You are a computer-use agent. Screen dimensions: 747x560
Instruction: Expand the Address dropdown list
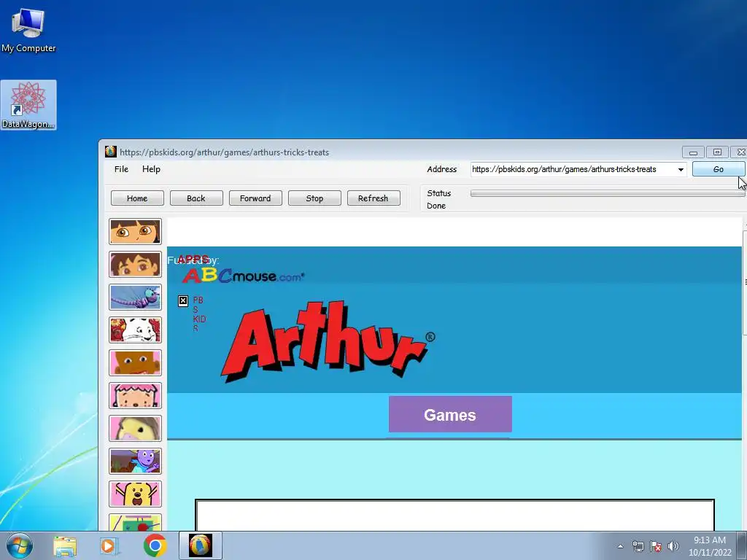(x=681, y=169)
